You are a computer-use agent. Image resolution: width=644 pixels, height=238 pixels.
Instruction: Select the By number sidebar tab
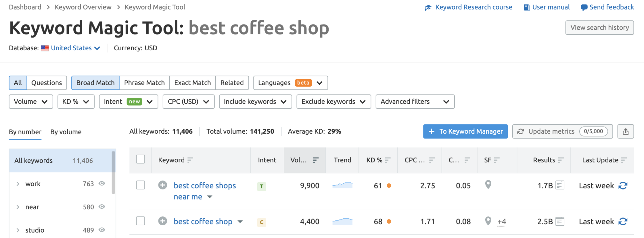click(25, 132)
